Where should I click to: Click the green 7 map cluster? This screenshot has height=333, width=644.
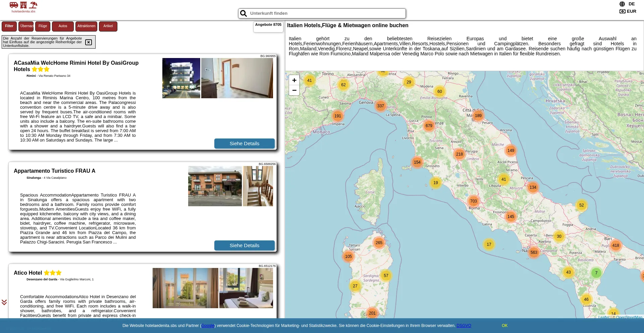[x=596, y=273]
